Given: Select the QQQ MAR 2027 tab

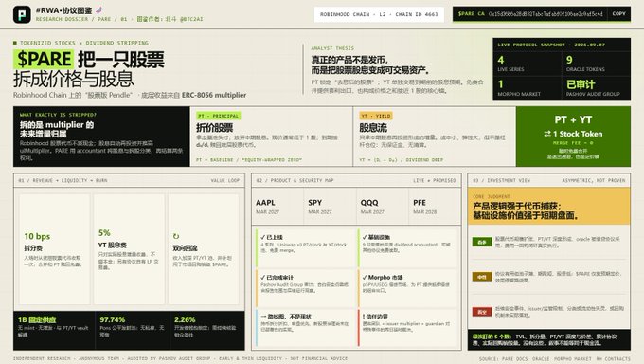Looking at the screenshot, I should (383, 206).
